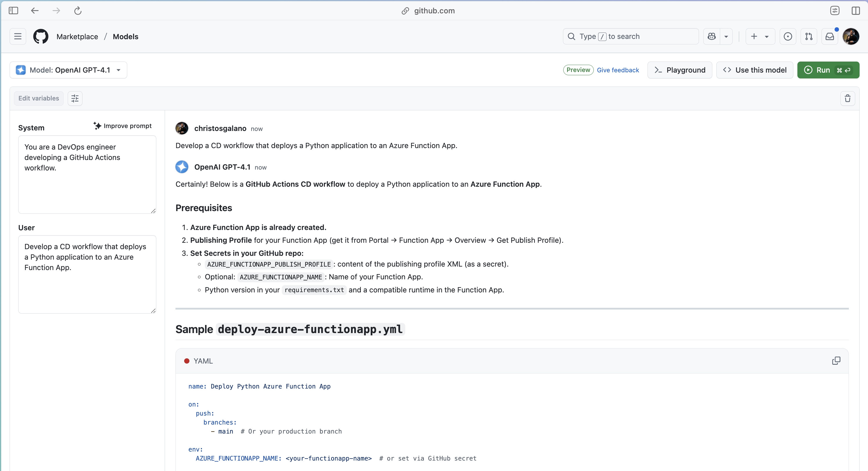The height and width of the screenshot is (471, 868).
Task: Click the Prerequisites heading
Action: click(204, 208)
